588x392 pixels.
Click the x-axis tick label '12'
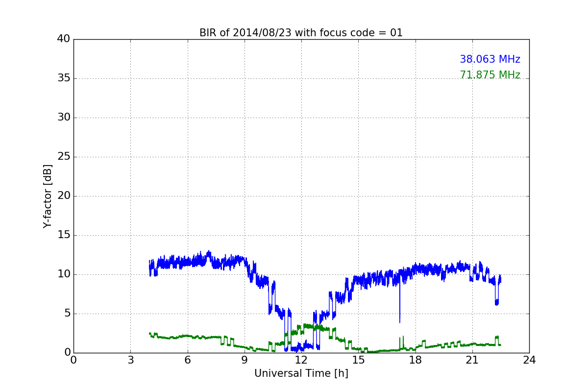[x=301, y=360]
